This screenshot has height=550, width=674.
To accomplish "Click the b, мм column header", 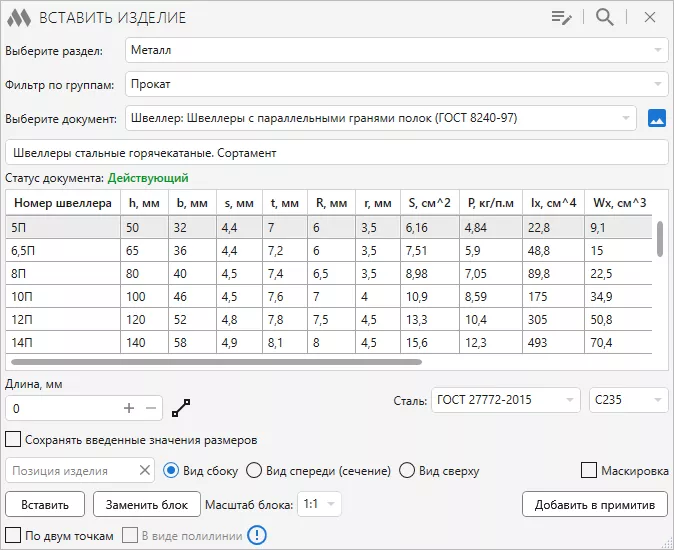I will 192,203.
